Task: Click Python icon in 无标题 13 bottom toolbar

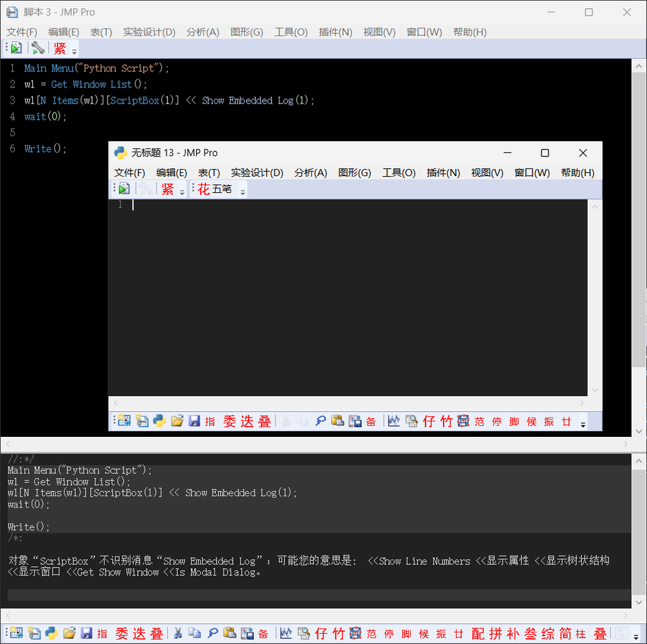Action: [x=159, y=421]
